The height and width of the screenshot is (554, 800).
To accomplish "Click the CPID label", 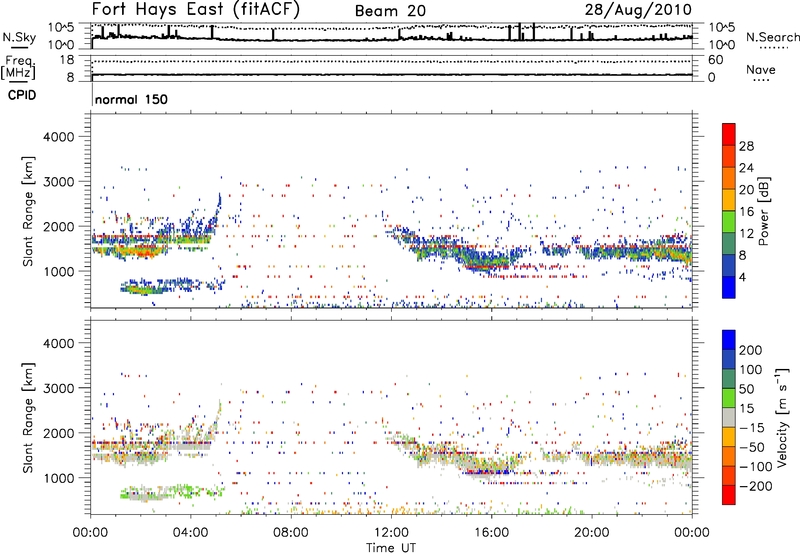I will pos(22,95).
